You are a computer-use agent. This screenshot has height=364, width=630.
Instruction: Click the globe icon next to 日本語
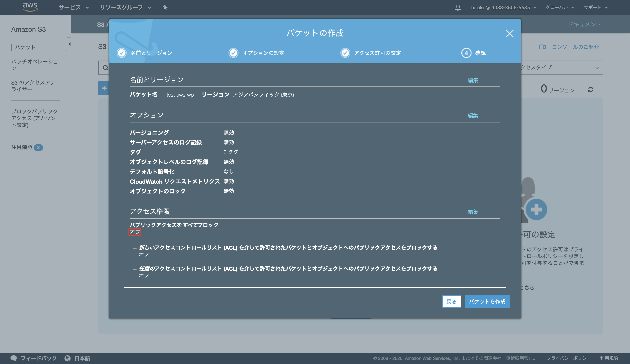(x=67, y=358)
